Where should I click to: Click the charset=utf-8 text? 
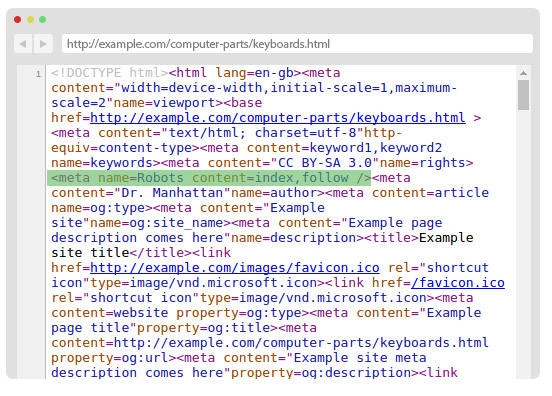[x=305, y=133]
